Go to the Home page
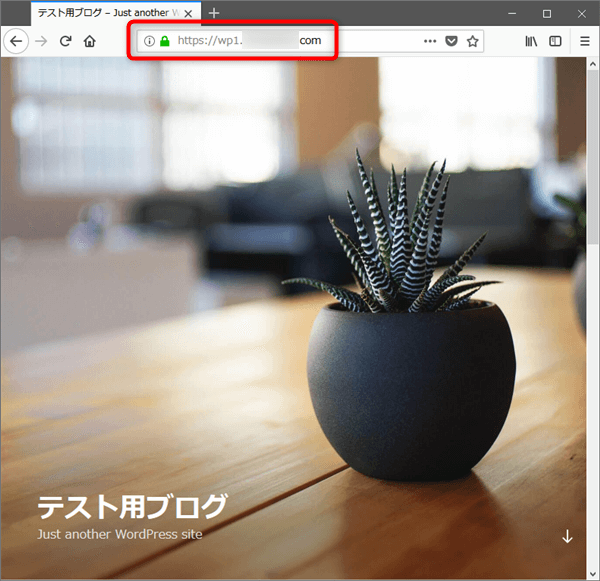This screenshot has height=581, width=600. [x=90, y=41]
